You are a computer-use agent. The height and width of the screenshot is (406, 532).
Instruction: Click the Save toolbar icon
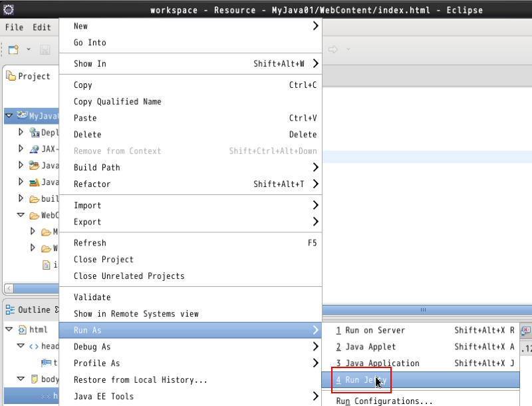[45, 49]
